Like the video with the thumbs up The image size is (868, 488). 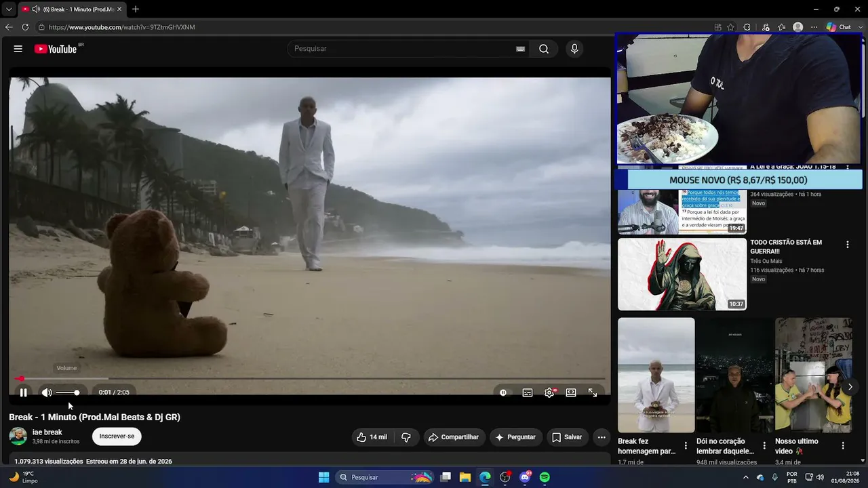(372, 437)
